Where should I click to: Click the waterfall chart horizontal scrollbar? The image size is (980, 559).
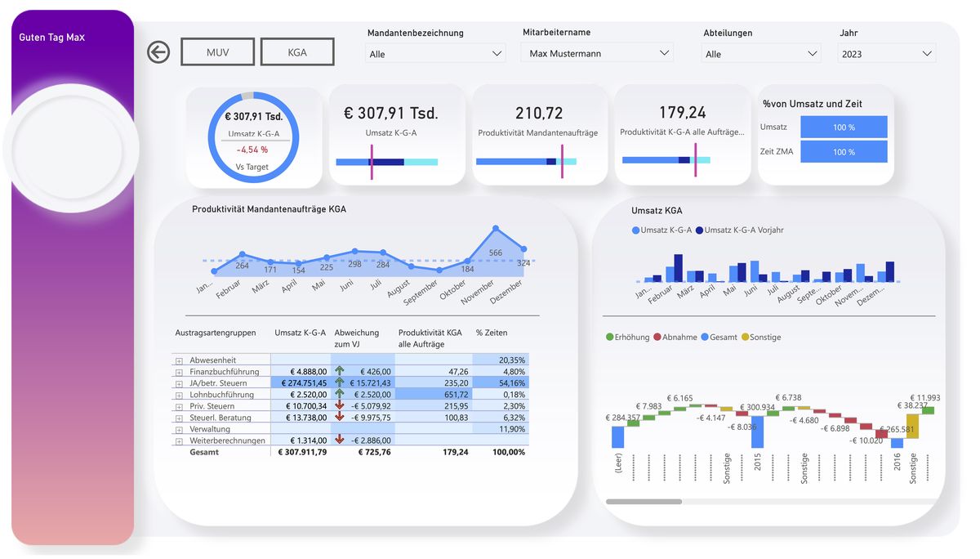coord(644,502)
